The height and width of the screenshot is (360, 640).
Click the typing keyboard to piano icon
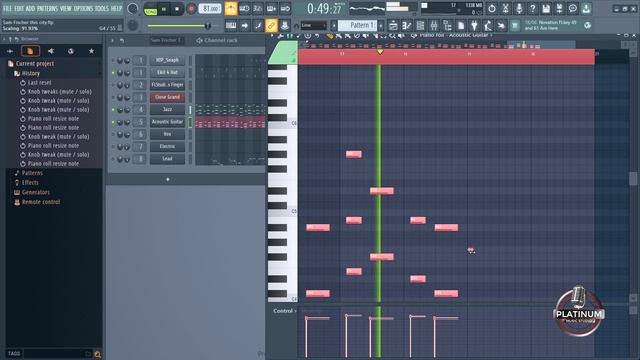pyautogui.click(x=231, y=26)
